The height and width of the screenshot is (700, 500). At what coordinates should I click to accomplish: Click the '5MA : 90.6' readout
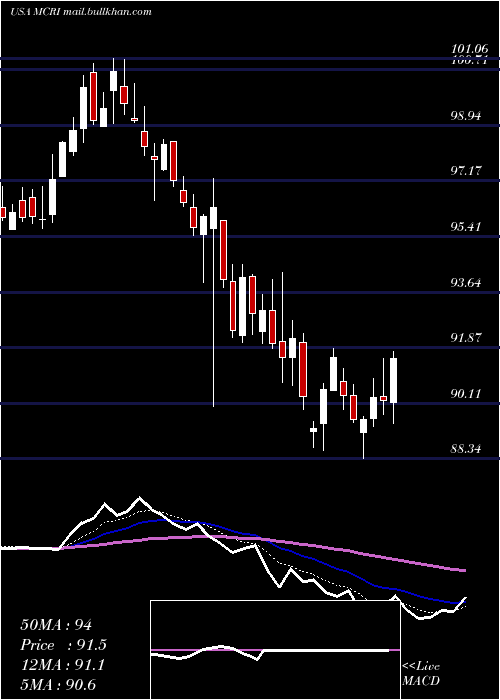click(x=58, y=685)
